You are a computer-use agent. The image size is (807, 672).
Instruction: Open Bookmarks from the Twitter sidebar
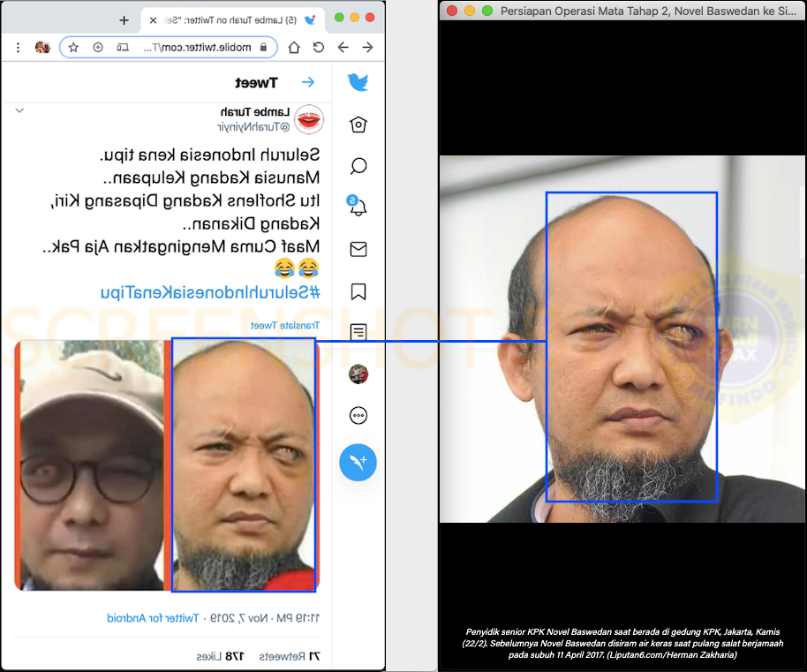[x=358, y=291]
